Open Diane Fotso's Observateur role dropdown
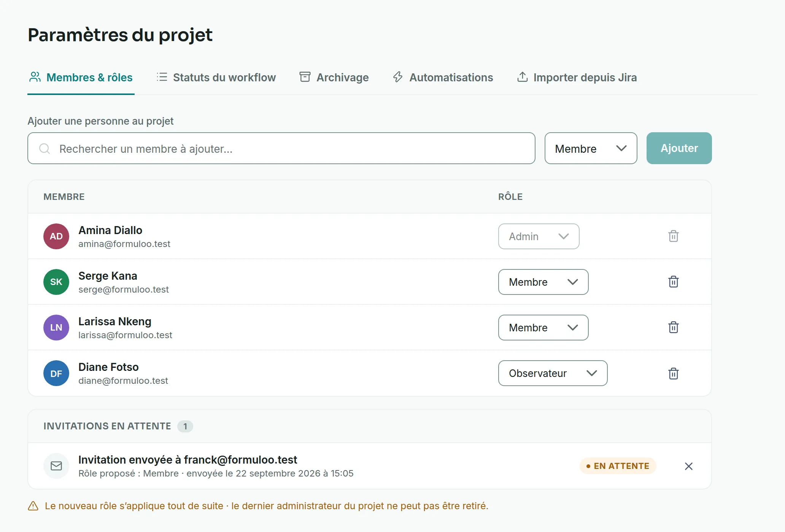 [x=553, y=373]
